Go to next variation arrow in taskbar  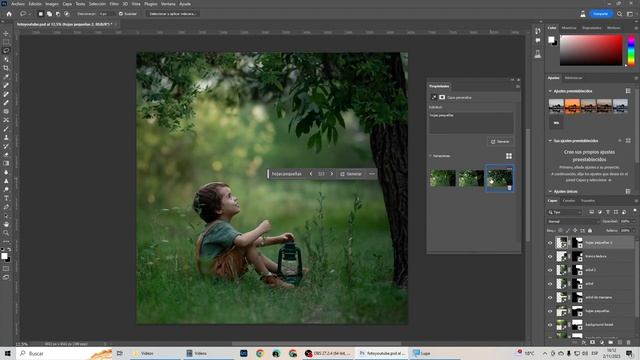331,174
